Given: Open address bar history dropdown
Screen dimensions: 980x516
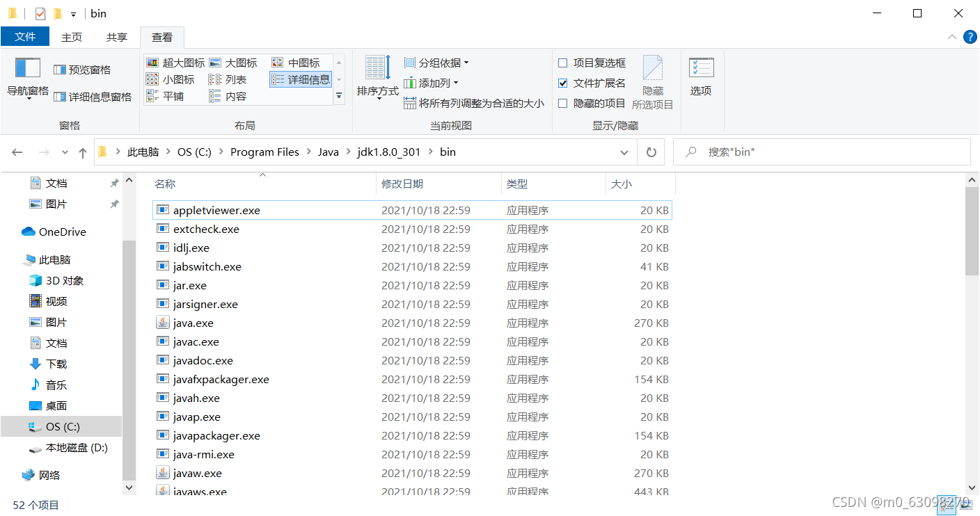Looking at the screenshot, I should 624,152.
